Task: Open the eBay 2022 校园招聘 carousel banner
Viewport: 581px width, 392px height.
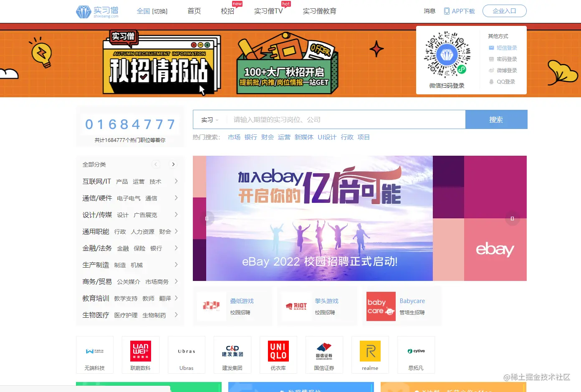Action: (360, 218)
